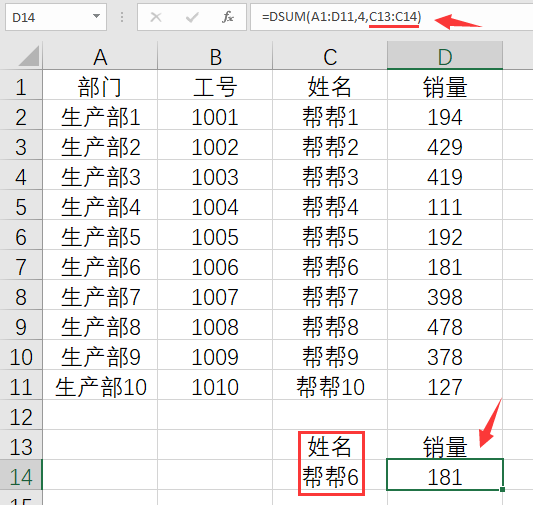Click cell 1010
533x505 pixels.
coord(215,385)
